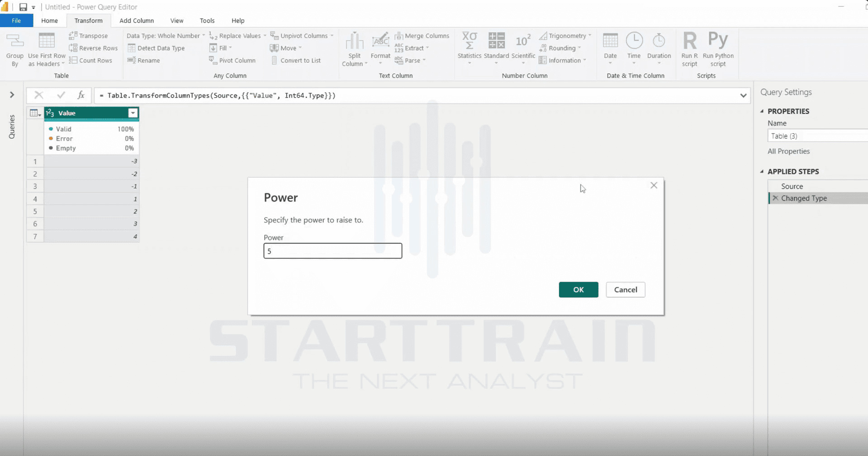This screenshot has height=456, width=868.
Task: Click Count Rows in the ribbon
Action: point(90,60)
